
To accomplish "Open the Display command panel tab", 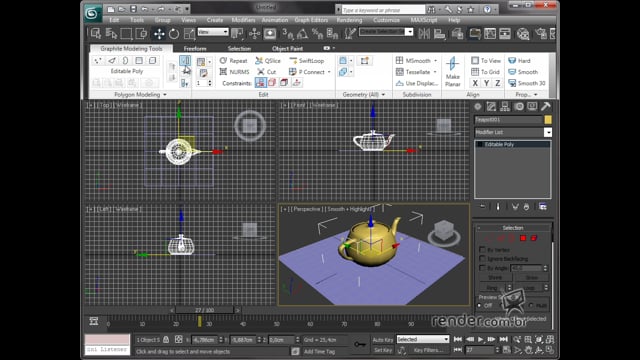I will pos(532,107).
